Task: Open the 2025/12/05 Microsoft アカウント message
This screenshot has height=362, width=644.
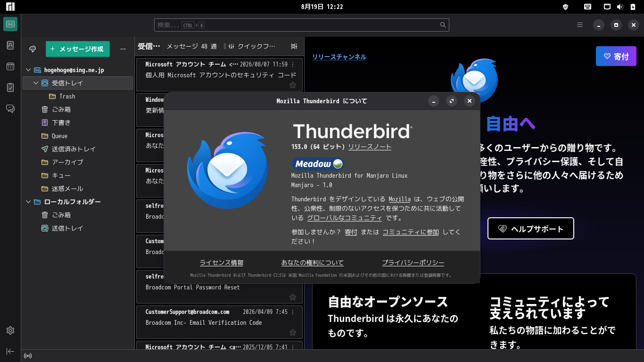Action: tap(219, 346)
